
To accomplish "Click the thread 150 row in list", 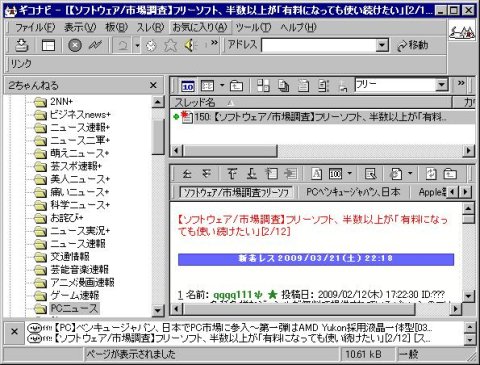I will pos(323,117).
